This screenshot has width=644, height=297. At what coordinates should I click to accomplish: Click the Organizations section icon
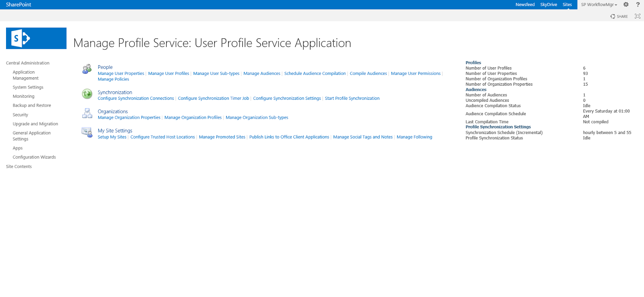pyautogui.click(x=87, y=113)
